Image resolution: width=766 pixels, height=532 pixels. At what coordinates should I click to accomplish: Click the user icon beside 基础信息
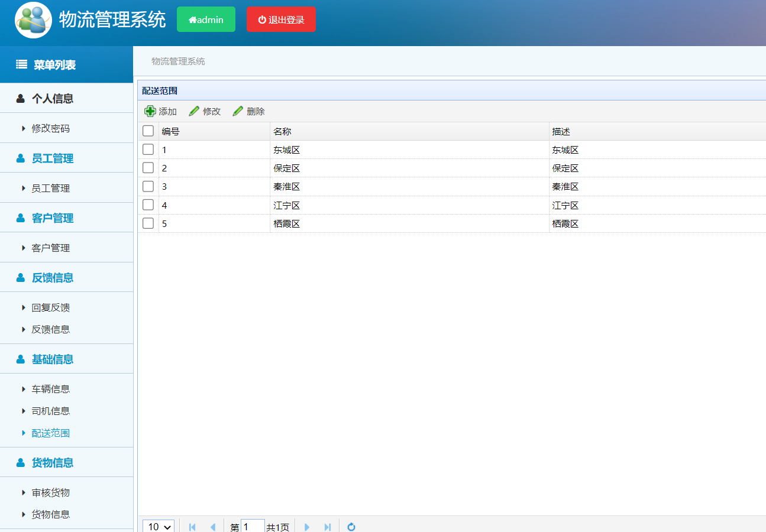coord(21,359)
